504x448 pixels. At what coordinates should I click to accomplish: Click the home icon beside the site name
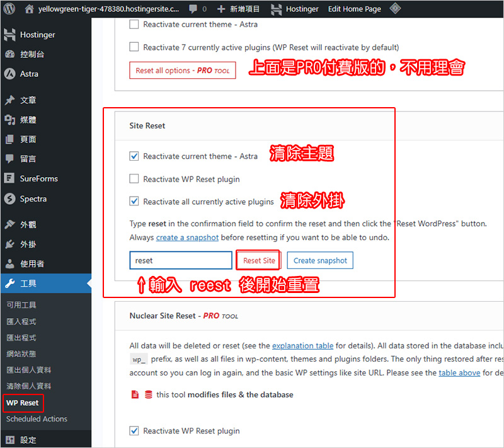(29, 9)
